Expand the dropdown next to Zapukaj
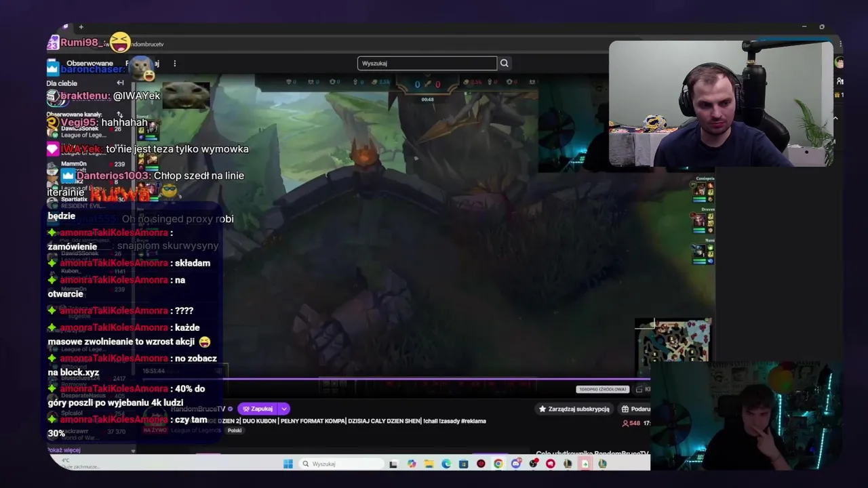Screen dimensions: 868x488 tap(283, 409)
